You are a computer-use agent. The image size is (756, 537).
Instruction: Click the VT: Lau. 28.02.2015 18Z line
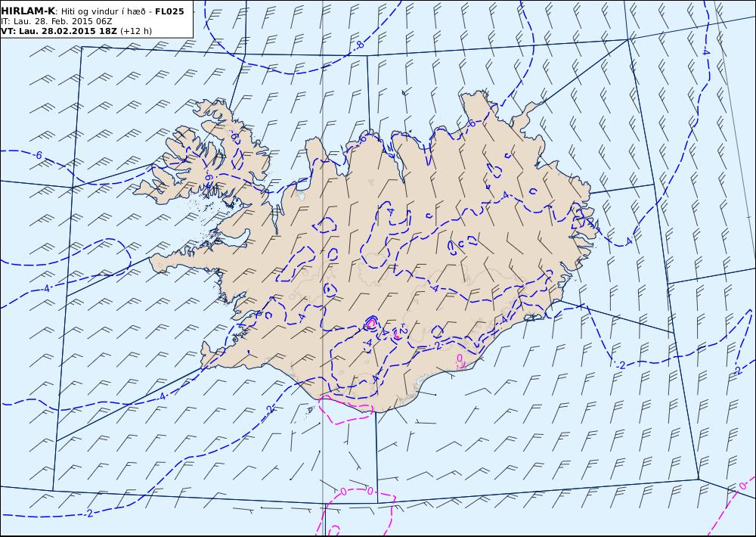(x=59, y=31)
